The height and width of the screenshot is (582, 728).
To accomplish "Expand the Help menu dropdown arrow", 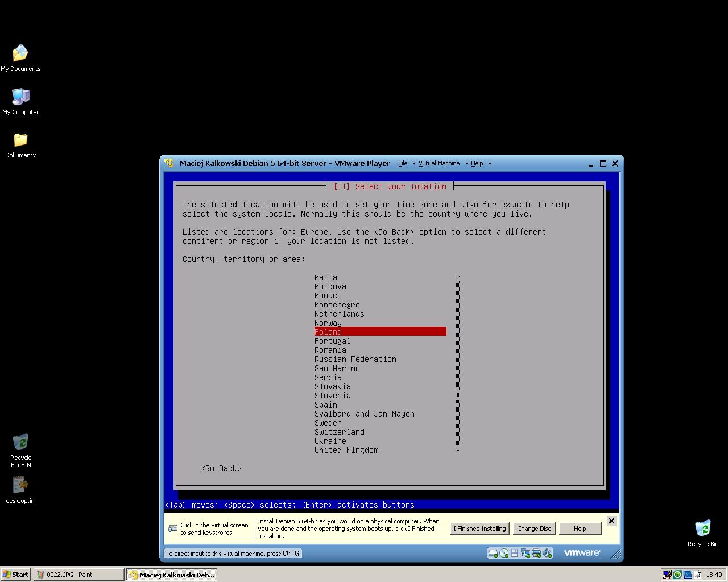I will (x=490, y=163).
